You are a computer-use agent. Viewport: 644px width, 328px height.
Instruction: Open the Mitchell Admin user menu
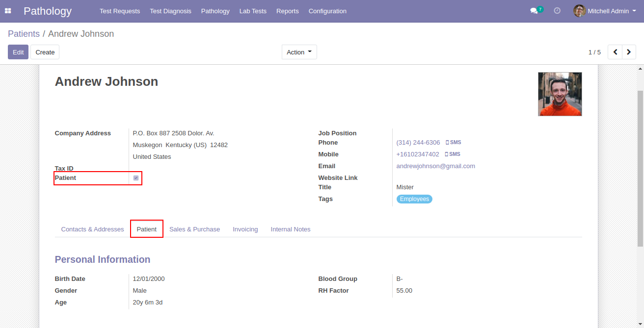pos(608,11)
